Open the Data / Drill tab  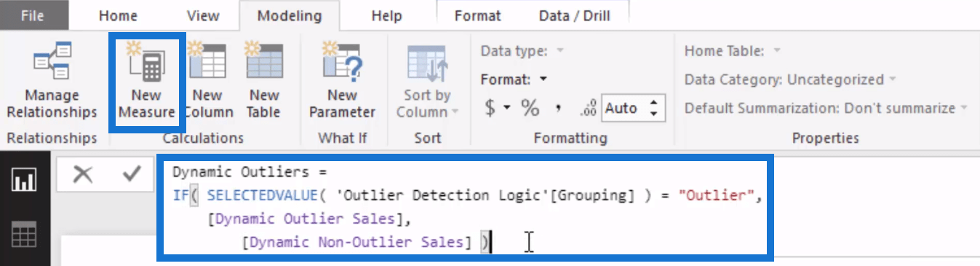[575, 15]
